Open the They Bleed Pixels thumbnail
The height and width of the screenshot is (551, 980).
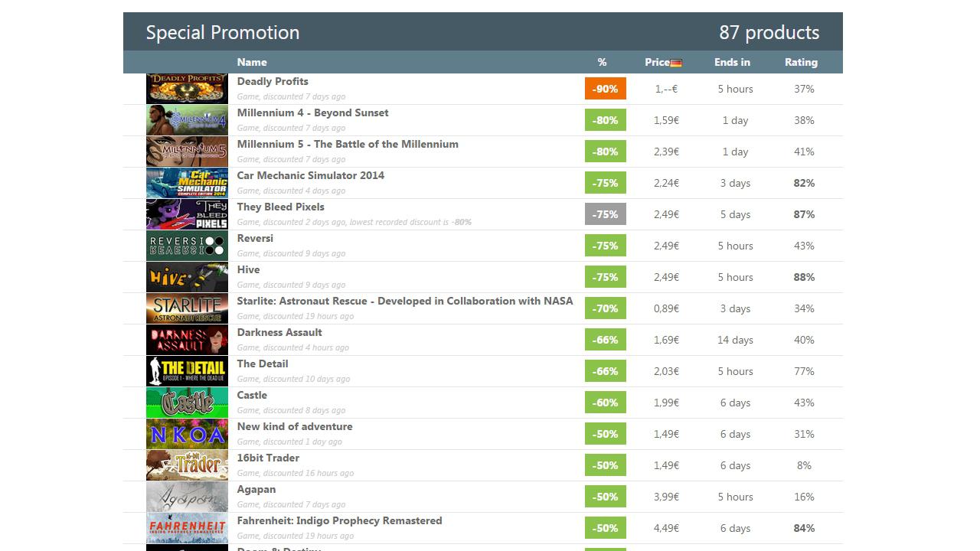click(187, 214)
